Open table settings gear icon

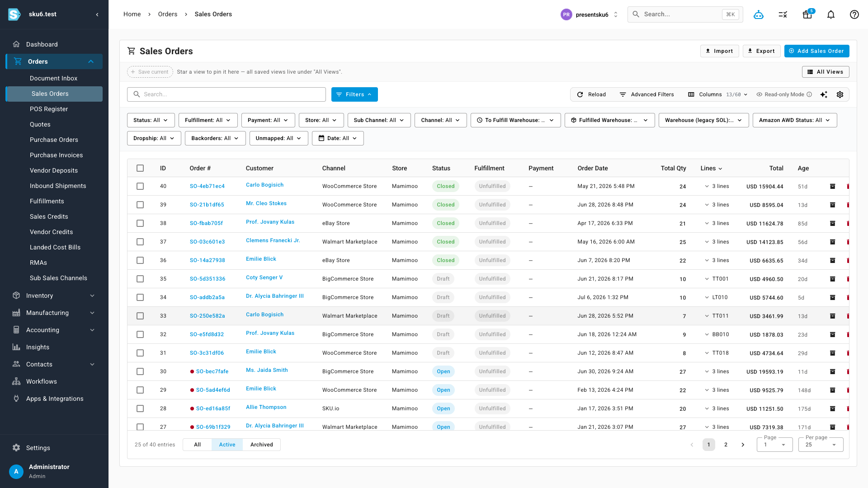tap(840, 94)
